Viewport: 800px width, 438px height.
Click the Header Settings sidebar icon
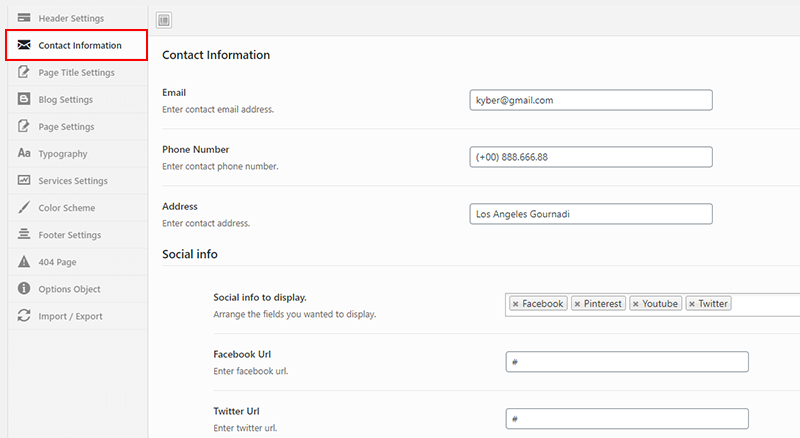point(24,18)
